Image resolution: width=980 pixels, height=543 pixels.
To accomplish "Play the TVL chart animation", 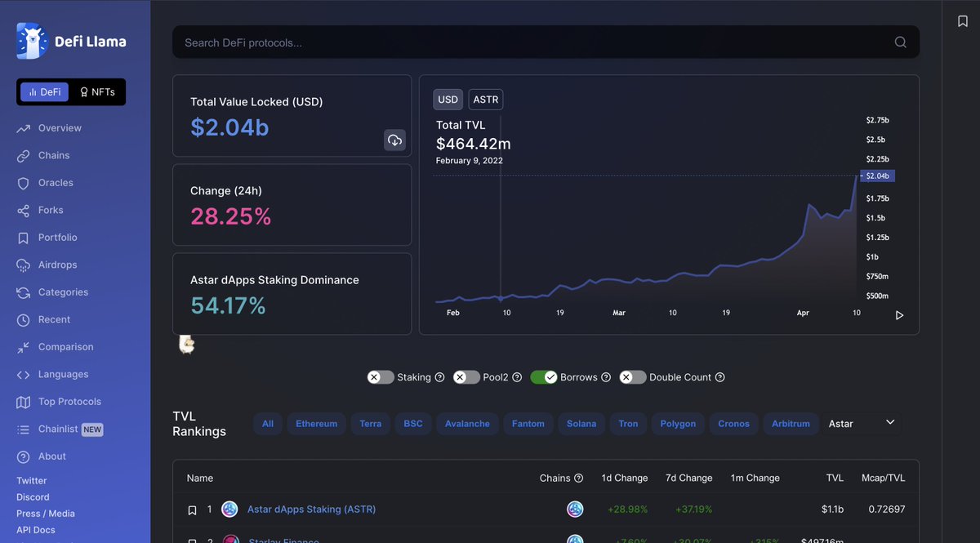I will 900,315.
